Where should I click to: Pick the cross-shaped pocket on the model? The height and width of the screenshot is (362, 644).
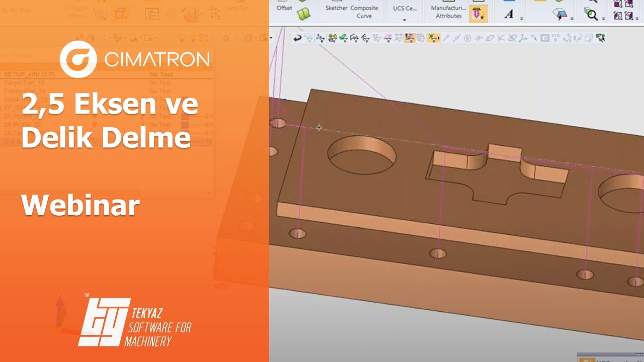pos(497,174)
